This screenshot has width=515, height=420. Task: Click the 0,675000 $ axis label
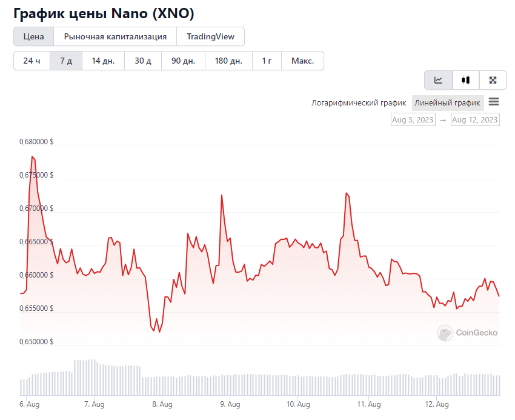point(36,175)
